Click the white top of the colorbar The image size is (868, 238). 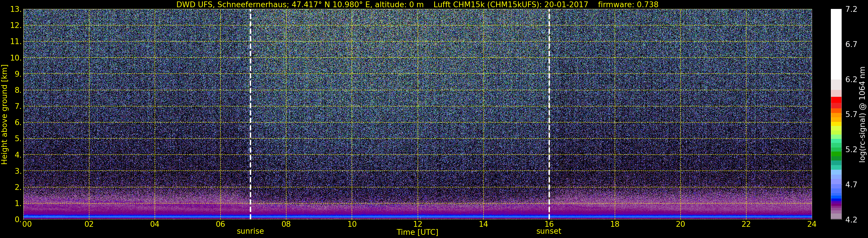pyautogui.click(x=836, y=44)
